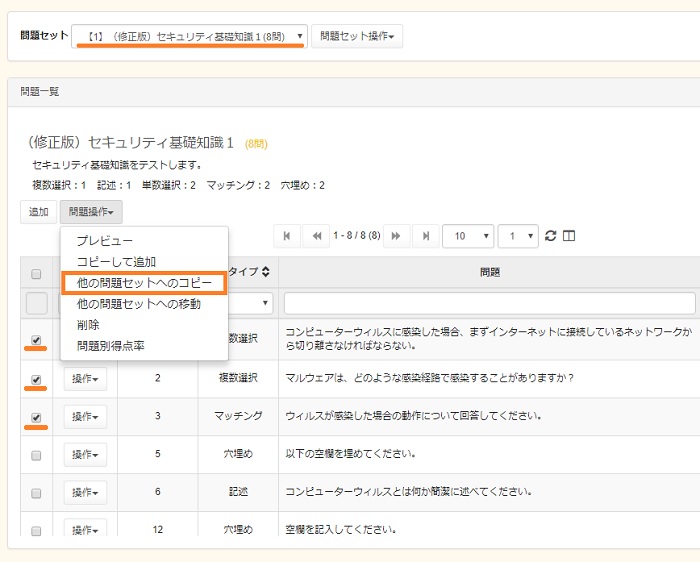The height and width of the screenshot is (562, 700).
Task: Click 削除 in the 問題操作 menu
Action: pyautogui.click(x=88, y=325)
